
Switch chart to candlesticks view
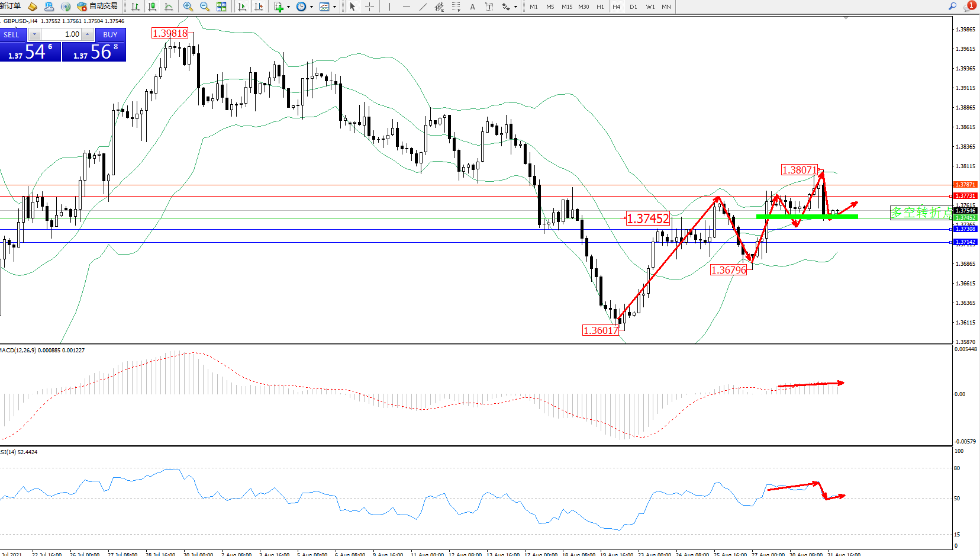coord(152,7)
